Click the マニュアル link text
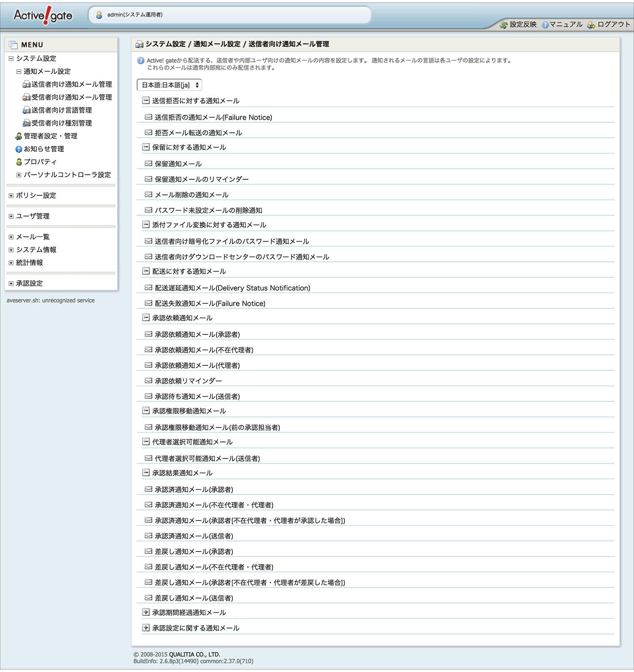The width and height of the screenshot is (634, 672). pos(566,25)
